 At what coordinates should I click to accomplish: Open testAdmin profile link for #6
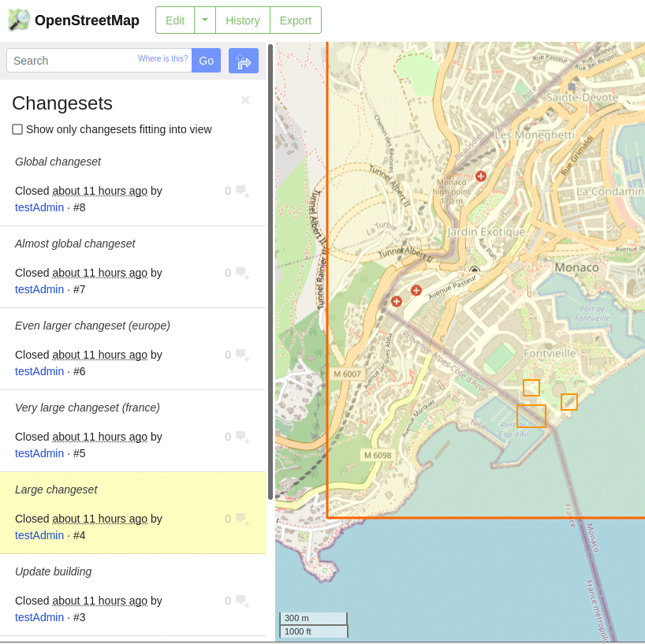(39, 371)
